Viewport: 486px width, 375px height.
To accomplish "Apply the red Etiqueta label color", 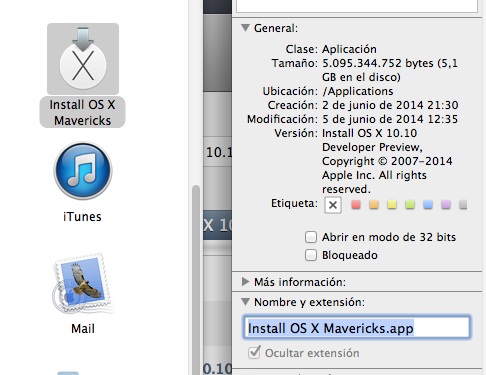I will [356, 204].
